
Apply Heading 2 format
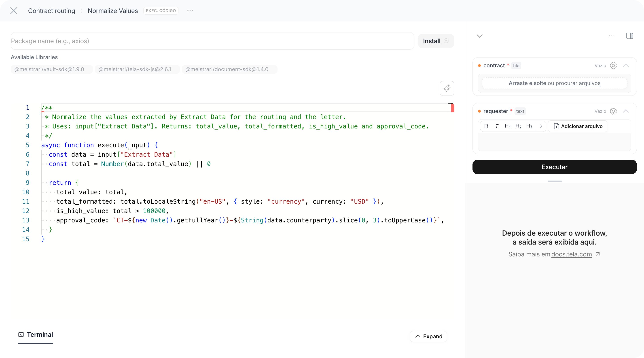(x=518, y=126)
